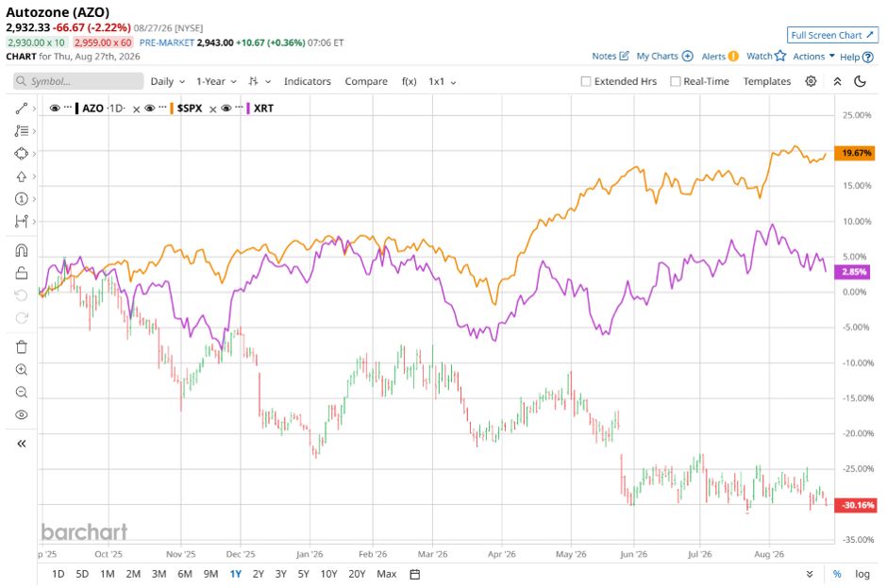Open the 1-Year period dropdown
Viewport: 887px width, 588px height.
[x=216, y=81]
